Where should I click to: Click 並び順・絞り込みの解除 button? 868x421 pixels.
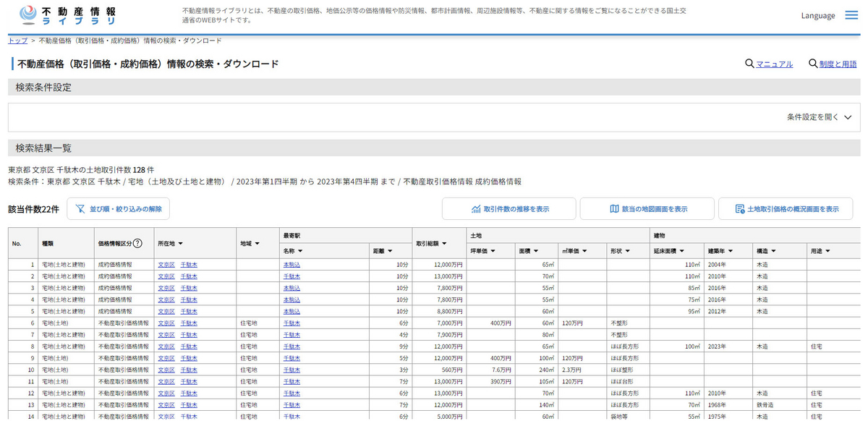click(x=119, y=209)
